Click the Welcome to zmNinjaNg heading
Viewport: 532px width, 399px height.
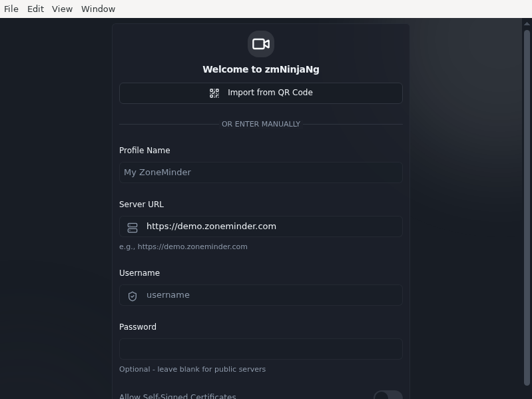261,69
